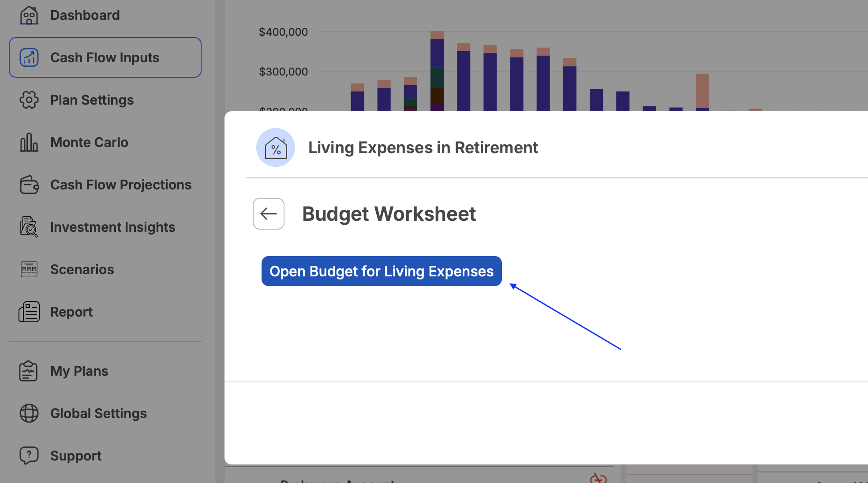
Task: Click the Monte Carlo bar chart icon
Action: tap(29, 142)
